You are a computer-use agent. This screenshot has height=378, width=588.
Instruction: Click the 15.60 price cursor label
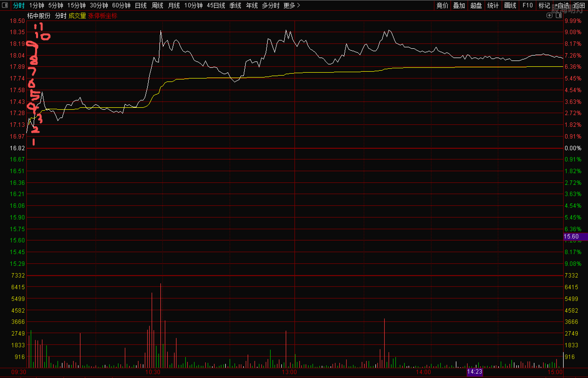pos(575,236)
